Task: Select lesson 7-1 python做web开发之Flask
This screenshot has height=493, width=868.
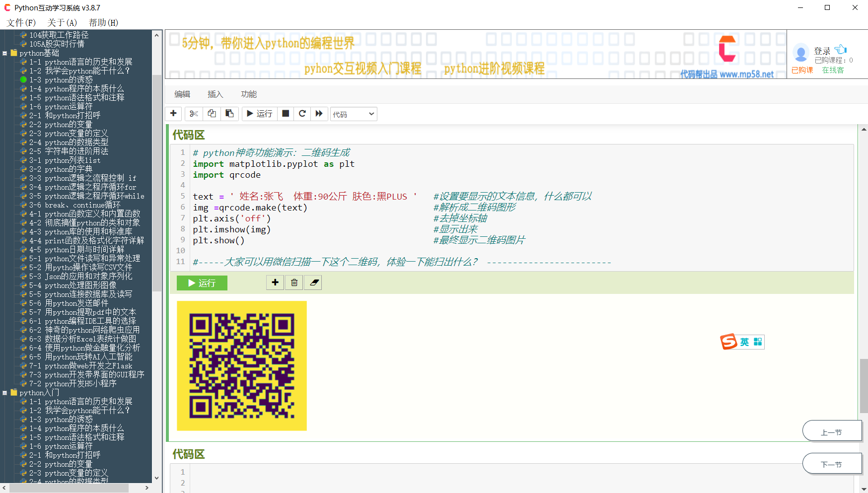Action: (80, 365)
